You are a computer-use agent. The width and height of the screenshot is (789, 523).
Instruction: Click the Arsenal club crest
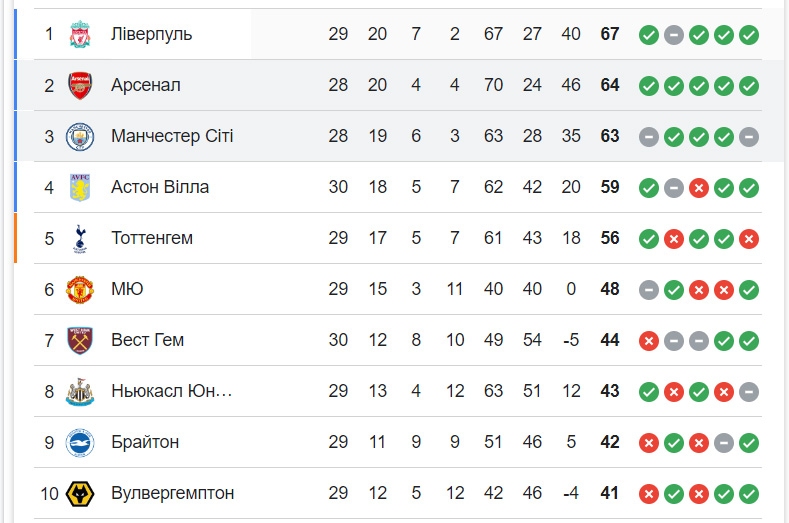click(x=79, y=86)
